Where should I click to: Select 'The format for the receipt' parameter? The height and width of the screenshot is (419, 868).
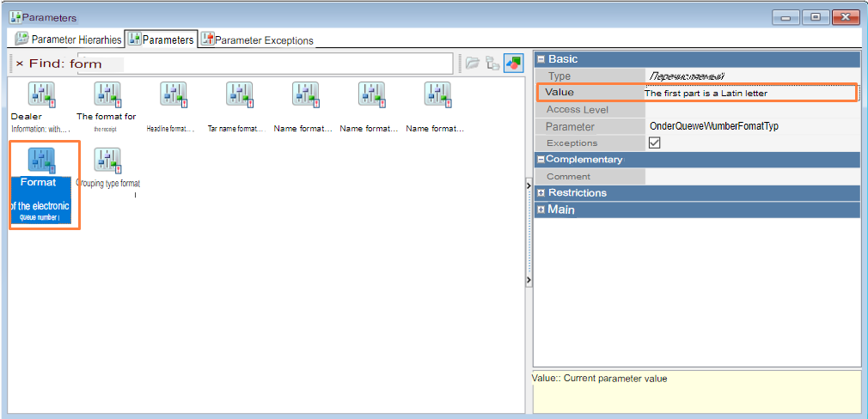(x=107, y=95)
